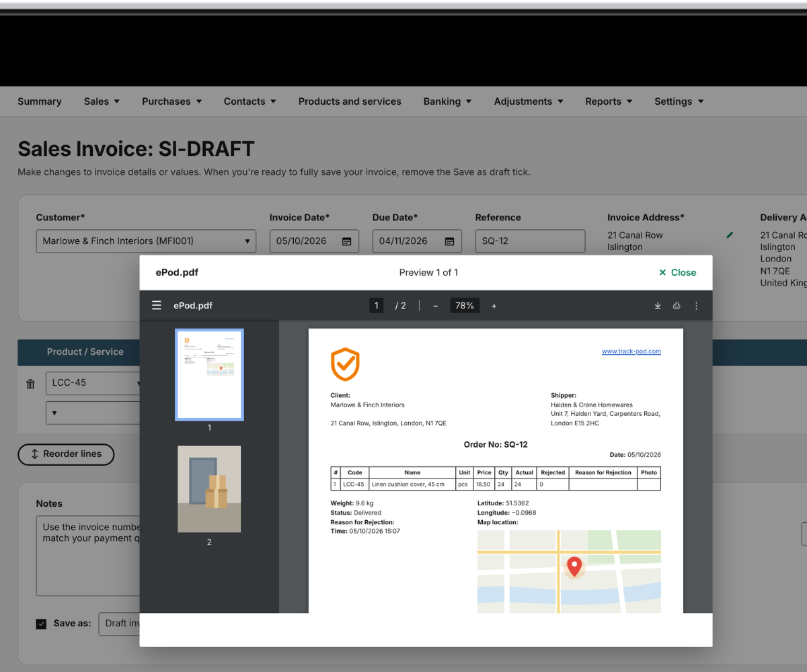Click the PDF page number field
Screen dimensions: 807x672
click(377, 306)
